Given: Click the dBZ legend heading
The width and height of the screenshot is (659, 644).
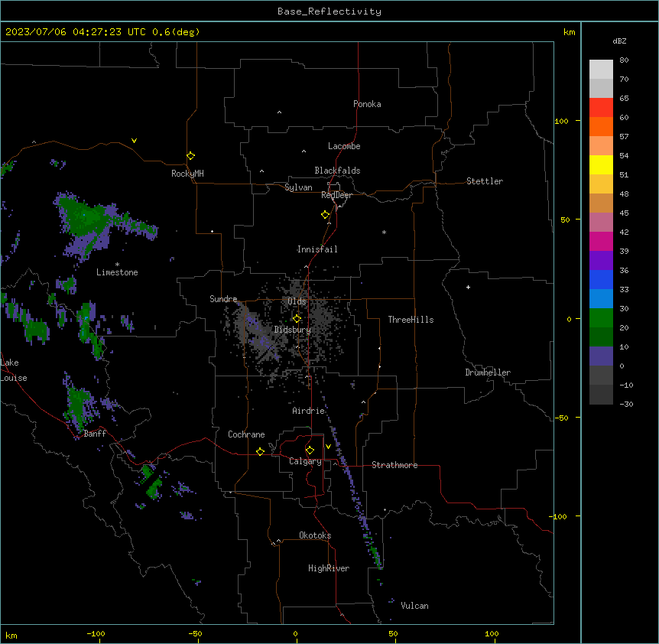Looking at the screenshot, I should [619, 41].
